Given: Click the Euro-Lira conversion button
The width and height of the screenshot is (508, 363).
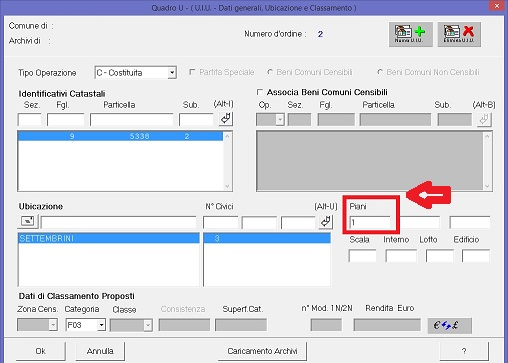Looking at the screenshot, I should coord(449,325).
